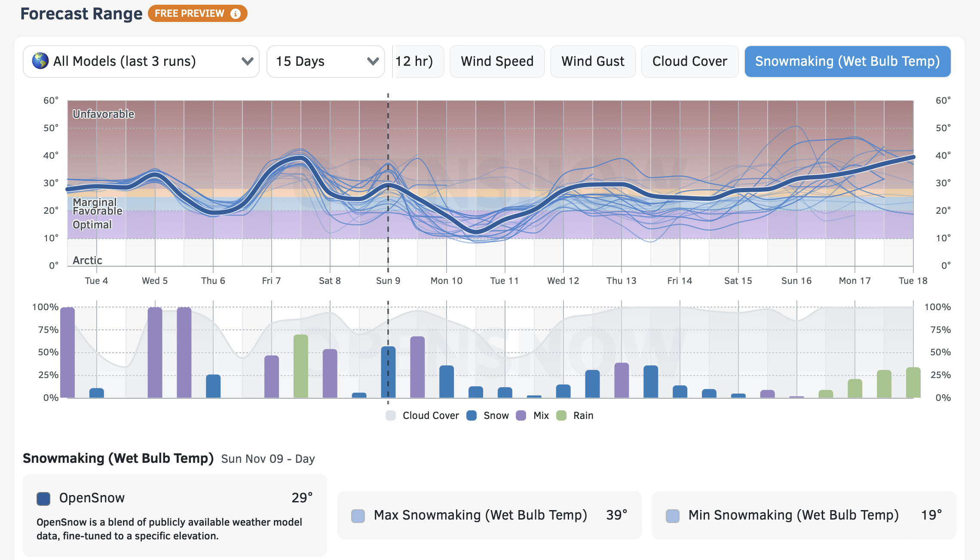Screen dimensions: 980x560
Task: Toggle Cloud Cover legend label visibility
Action: 431,415
